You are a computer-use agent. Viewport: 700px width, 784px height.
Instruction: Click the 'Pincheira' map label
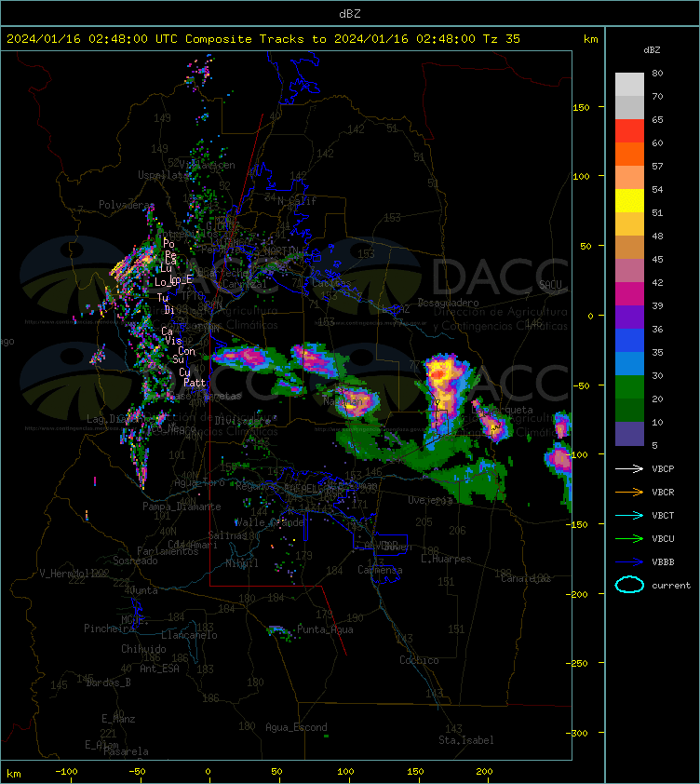point(109,629)
